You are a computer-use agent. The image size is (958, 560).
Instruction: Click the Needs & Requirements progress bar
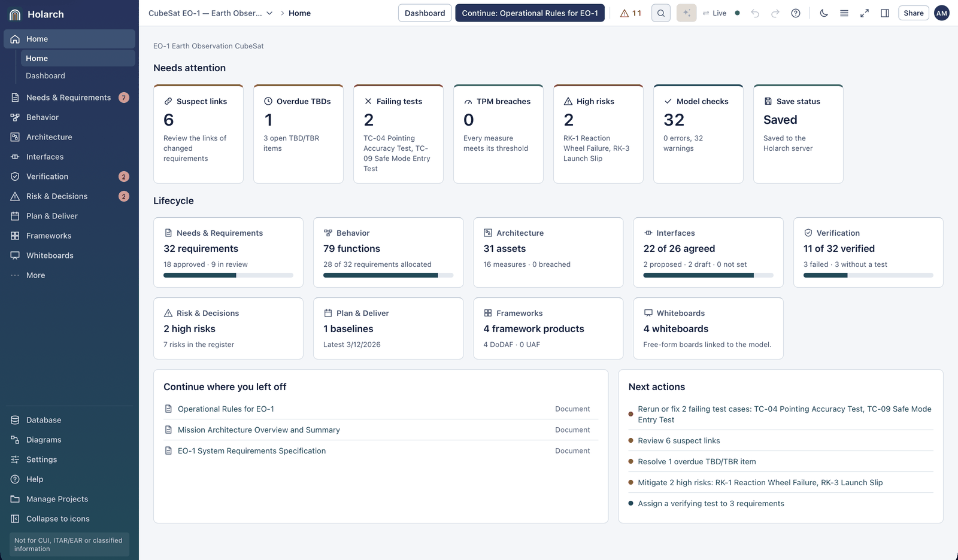[228, 275]
